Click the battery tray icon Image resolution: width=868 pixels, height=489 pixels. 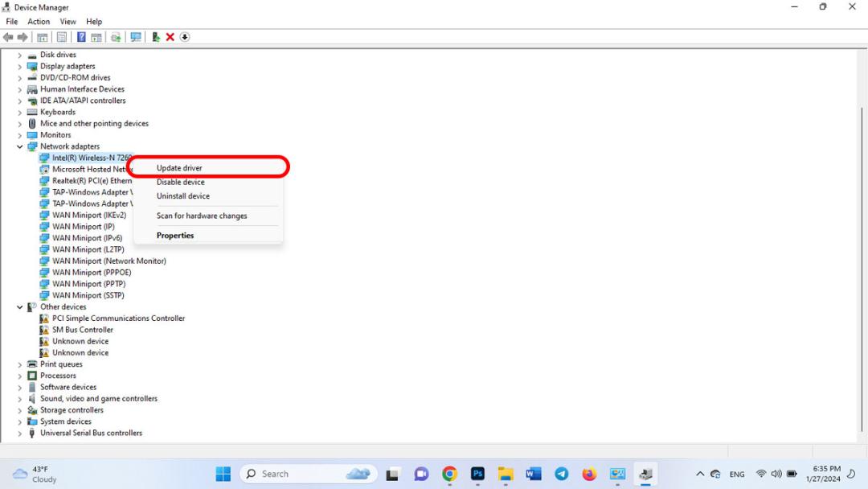792,474
